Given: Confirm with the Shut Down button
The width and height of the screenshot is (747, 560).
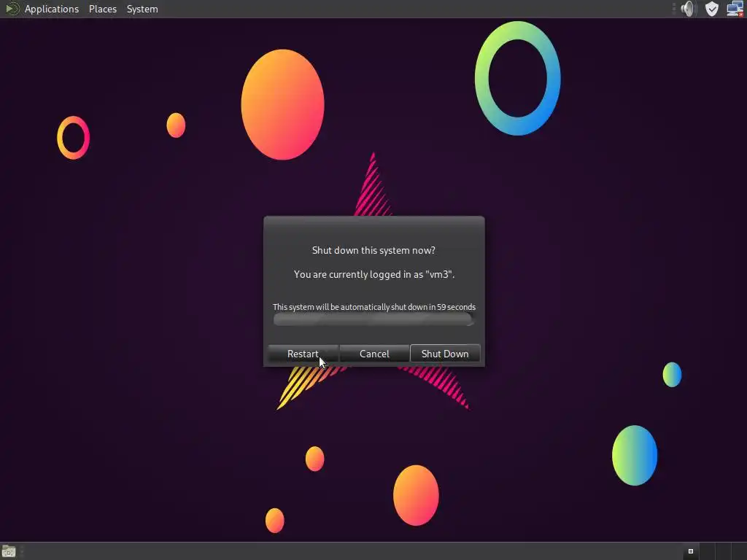Looking at the screenshot, I should click(x=445, y=354).
